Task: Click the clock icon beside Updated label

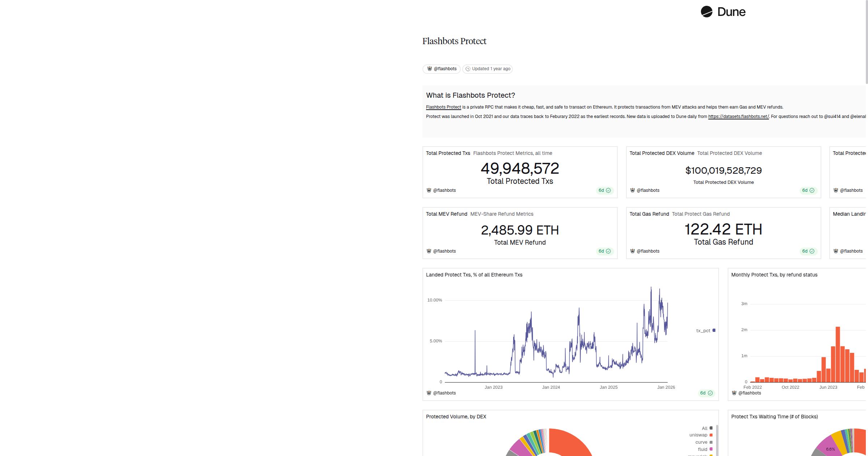Action: click(x=468, y=69)
